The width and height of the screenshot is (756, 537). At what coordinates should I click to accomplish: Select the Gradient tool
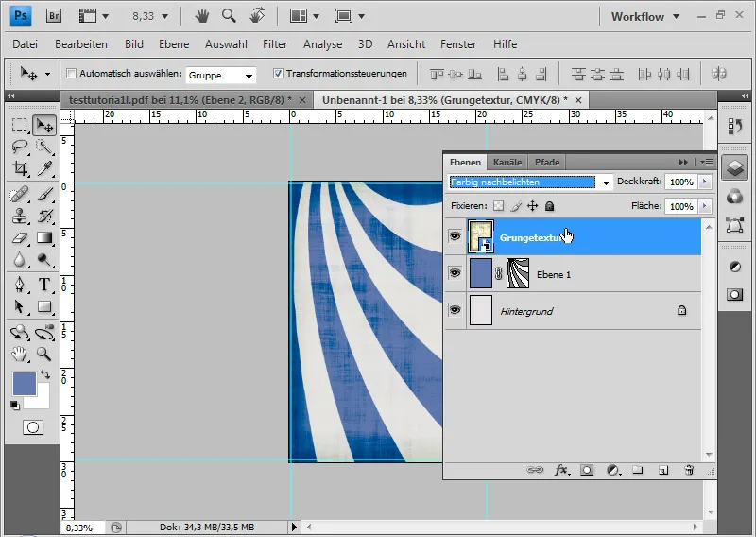(x=44, y=238)
